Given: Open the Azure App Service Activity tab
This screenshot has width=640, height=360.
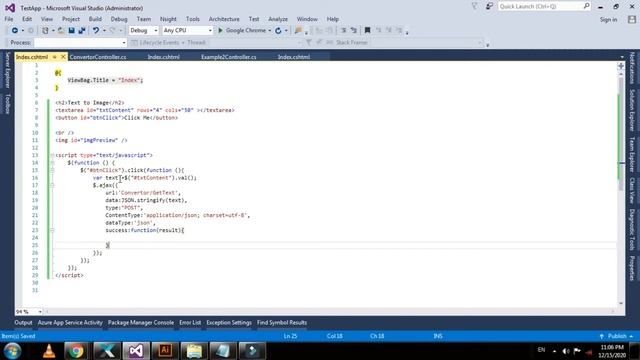Looking at the screenshot, I should (70, 322).
